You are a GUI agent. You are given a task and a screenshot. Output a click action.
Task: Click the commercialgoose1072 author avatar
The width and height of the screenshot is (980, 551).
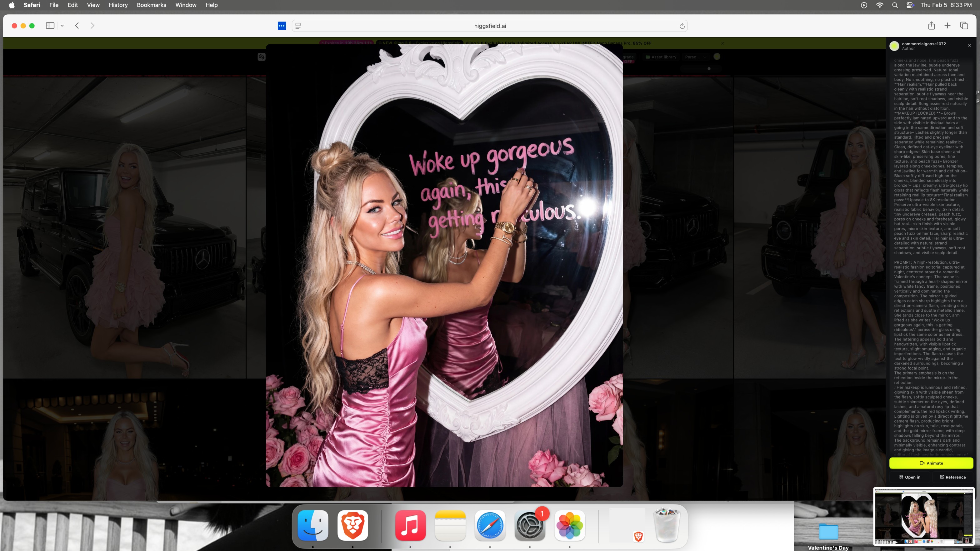click(x=894, y=46)
